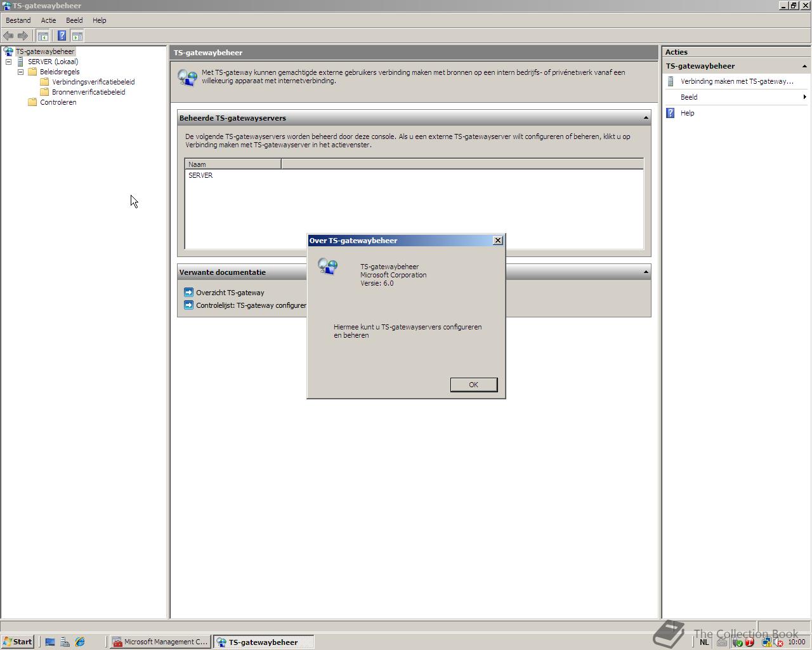Click the Beleidsregels folder icon
The width and height of the screenshot is (812, 650).
click(x=32, y=72)
